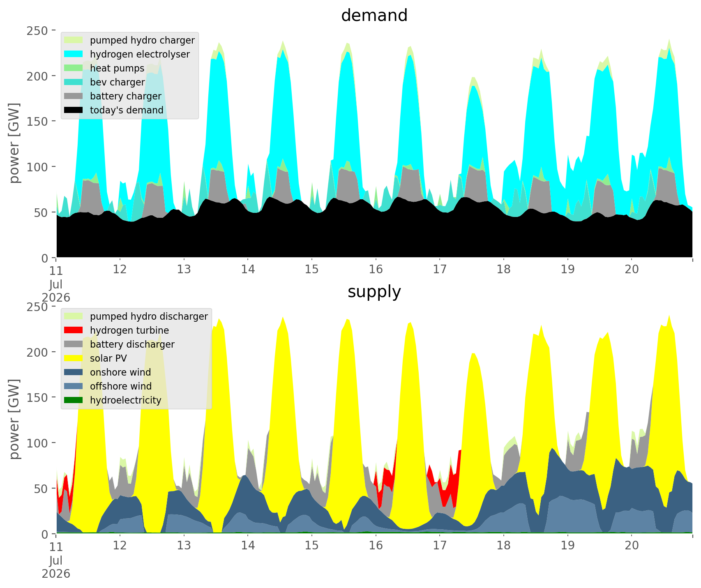
Task: Select date tick 18 on the demand x-axis
Action: pyautogui.click(x=504, y=270)
